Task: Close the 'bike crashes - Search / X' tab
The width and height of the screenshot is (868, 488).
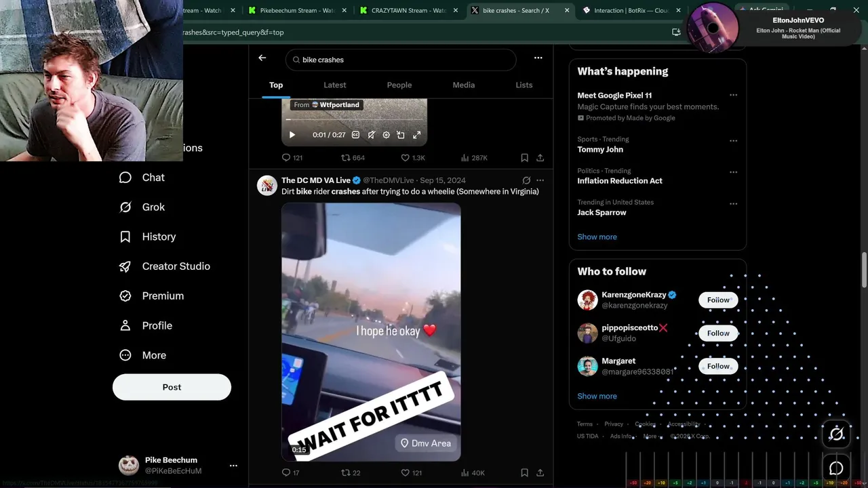Action: click(x=566, y=10)
